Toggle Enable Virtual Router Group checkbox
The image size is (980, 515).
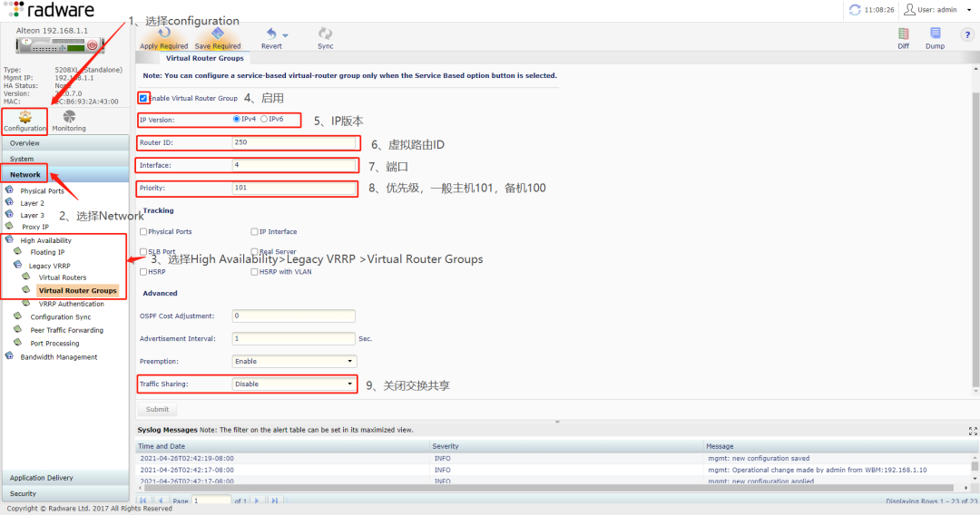(x=144, y=98)
